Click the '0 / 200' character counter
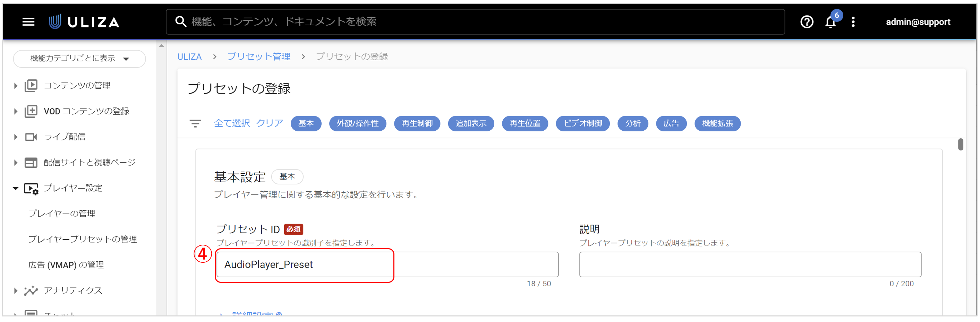Screen dimensions: 980x322 click(902, 284)
